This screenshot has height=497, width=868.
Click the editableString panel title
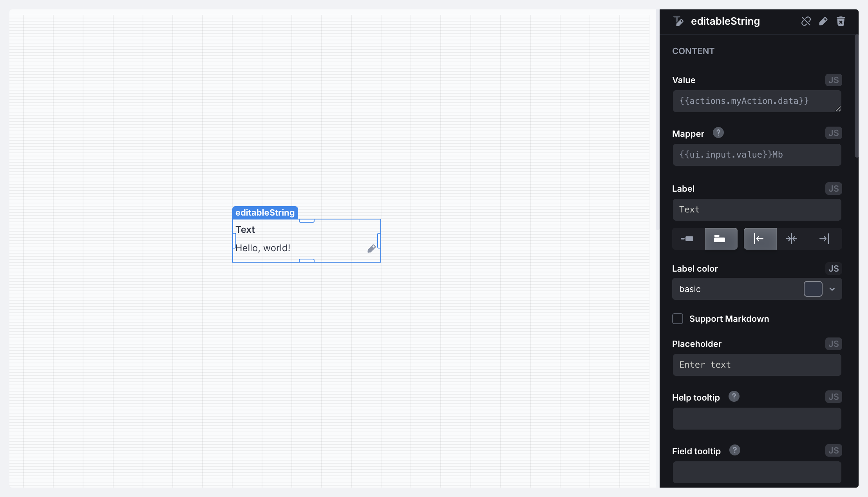point(725,21)
